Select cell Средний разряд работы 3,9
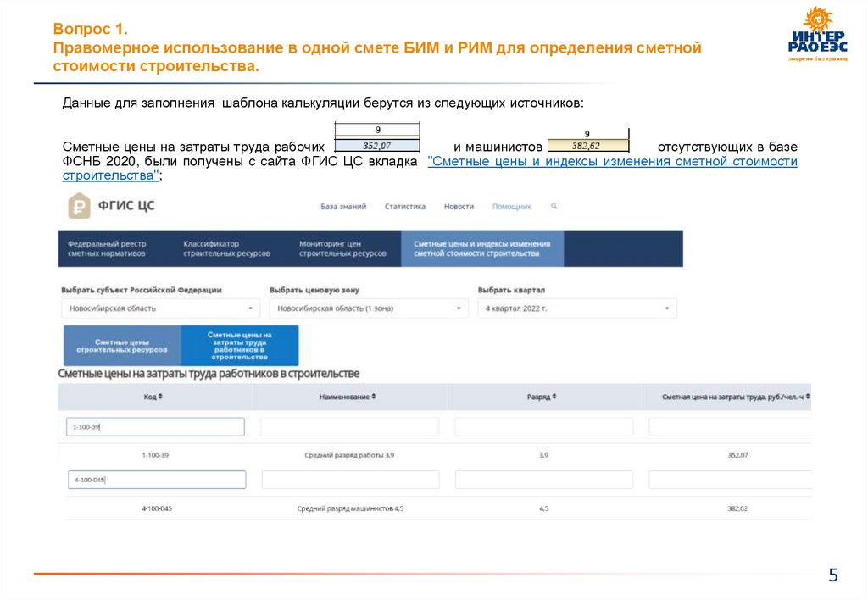This screenshot has width=868, height=600. click(x=349, y=455)
